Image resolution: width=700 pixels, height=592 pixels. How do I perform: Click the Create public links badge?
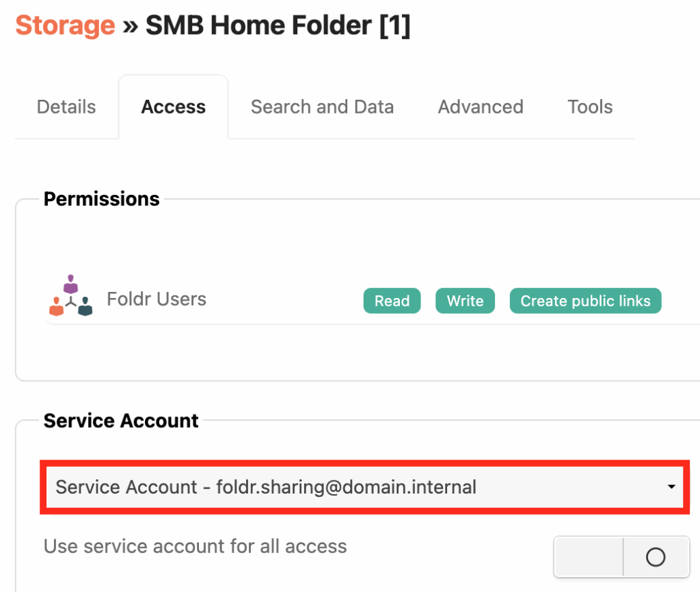tap(585, 301)
